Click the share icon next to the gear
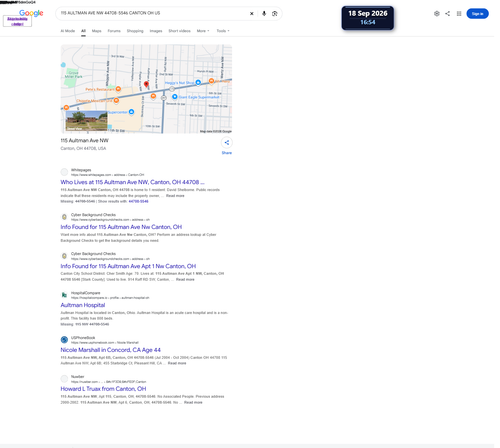This screenshot has height=448, width=500. [x=447, y=14]
